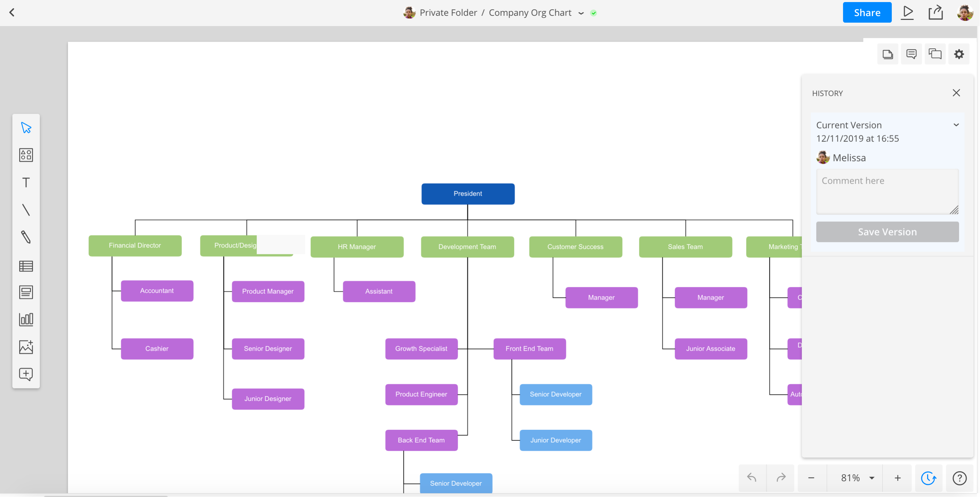980x497 pixels.
Task: Open the Company Org Chart title dropdown
Action: (x=581, y=13)
